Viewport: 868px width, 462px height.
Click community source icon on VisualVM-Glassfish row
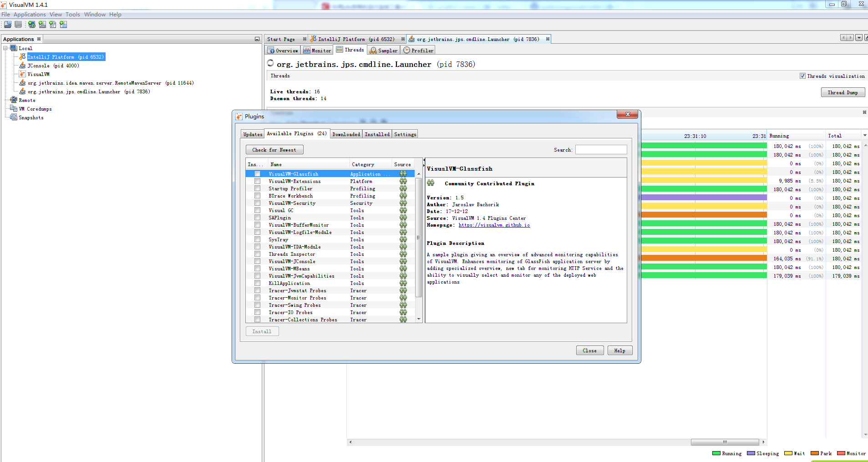[403, 174]
